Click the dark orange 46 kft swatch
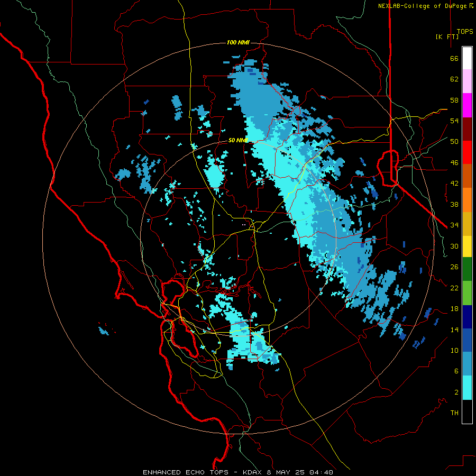This screenshot has height=476, width=476. pyautogui.click(x=467, y=176)
